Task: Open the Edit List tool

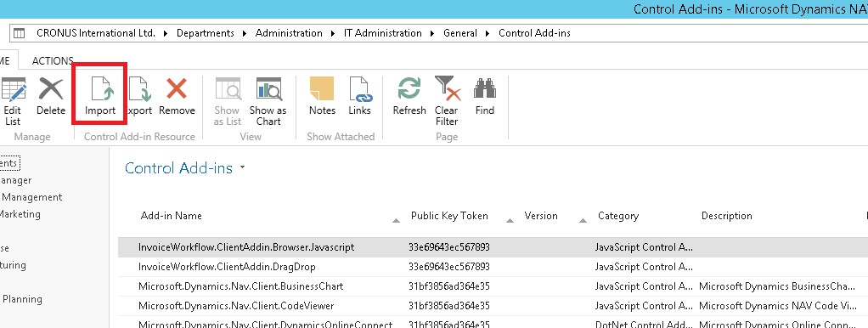Action: [x=14, y=101]
